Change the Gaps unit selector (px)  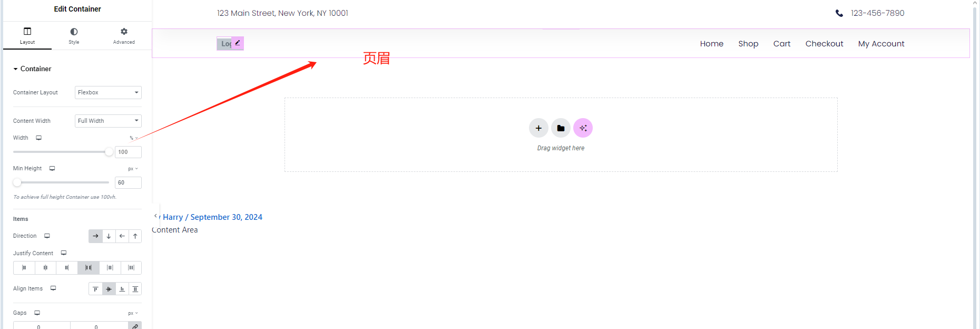[x=133, y=313]
